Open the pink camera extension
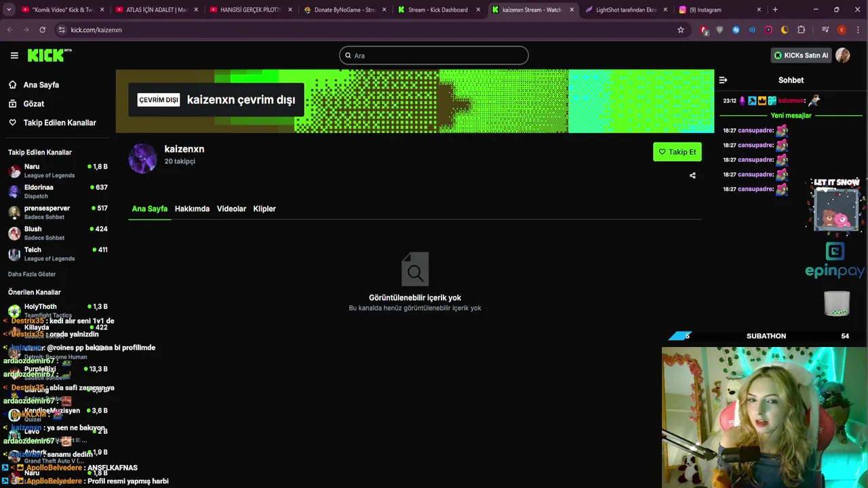 point(768,30)
